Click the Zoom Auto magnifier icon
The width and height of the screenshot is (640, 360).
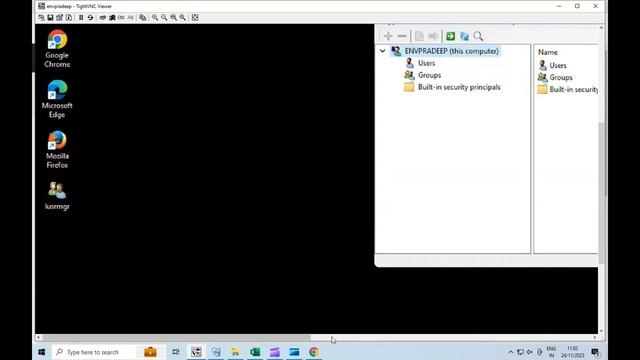(182, 18)
